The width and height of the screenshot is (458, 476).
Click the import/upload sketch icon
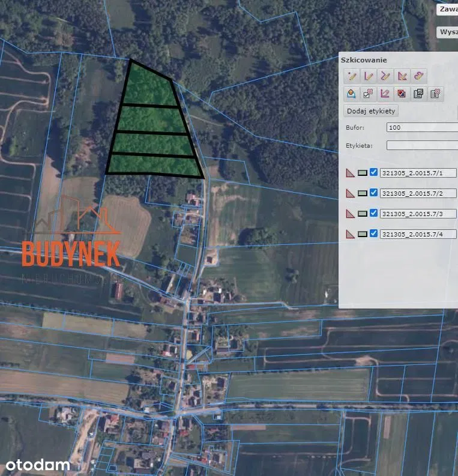point(352,93)
